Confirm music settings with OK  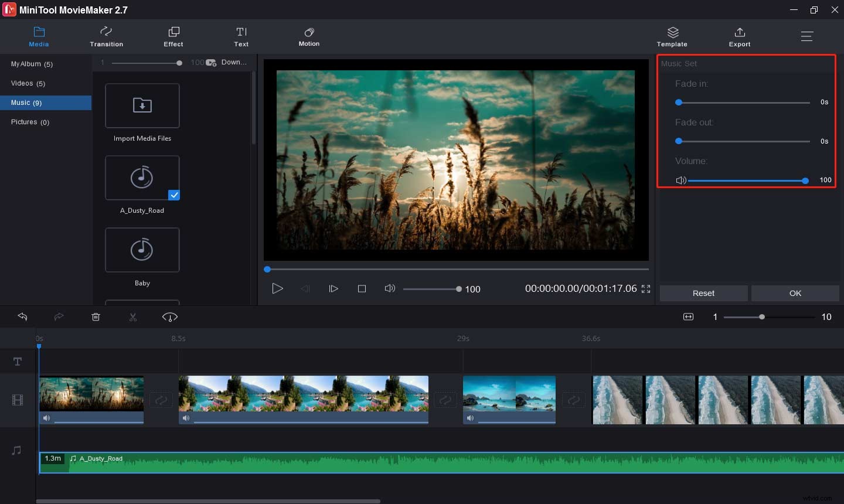pyautogui.click(x=795, y=293)
